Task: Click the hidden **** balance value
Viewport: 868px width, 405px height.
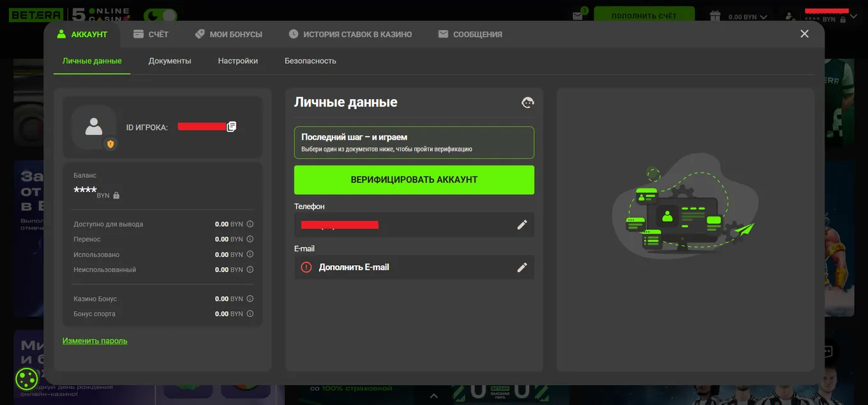Action: tap(85, 190)
